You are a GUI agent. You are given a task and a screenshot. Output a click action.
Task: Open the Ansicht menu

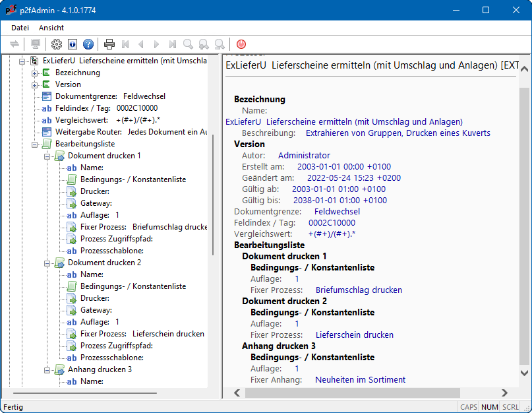[x=51, y=28]
